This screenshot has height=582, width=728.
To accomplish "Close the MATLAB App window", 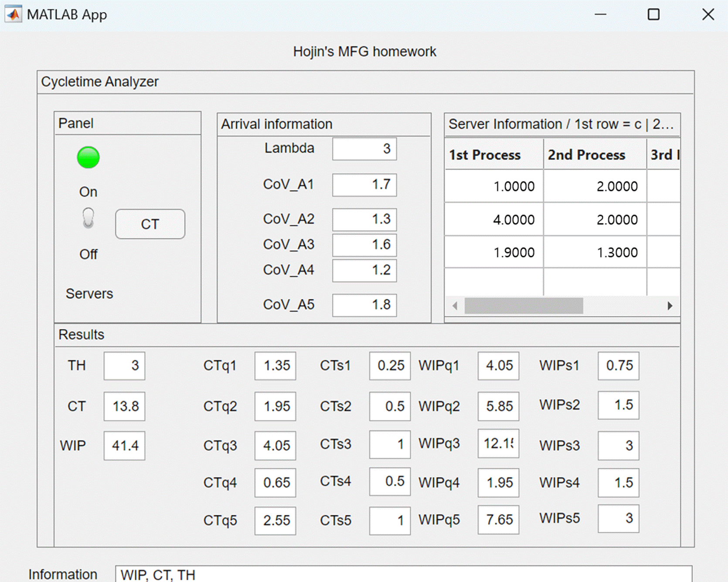I will click(x=708, y=14).
